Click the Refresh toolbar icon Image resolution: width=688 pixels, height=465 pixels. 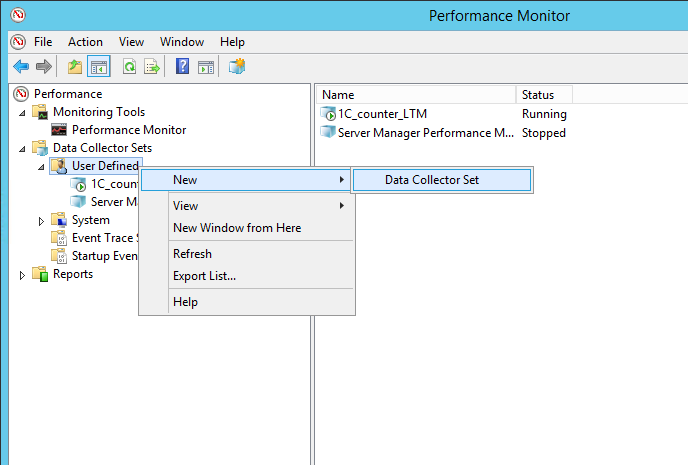tap(129, 67)
